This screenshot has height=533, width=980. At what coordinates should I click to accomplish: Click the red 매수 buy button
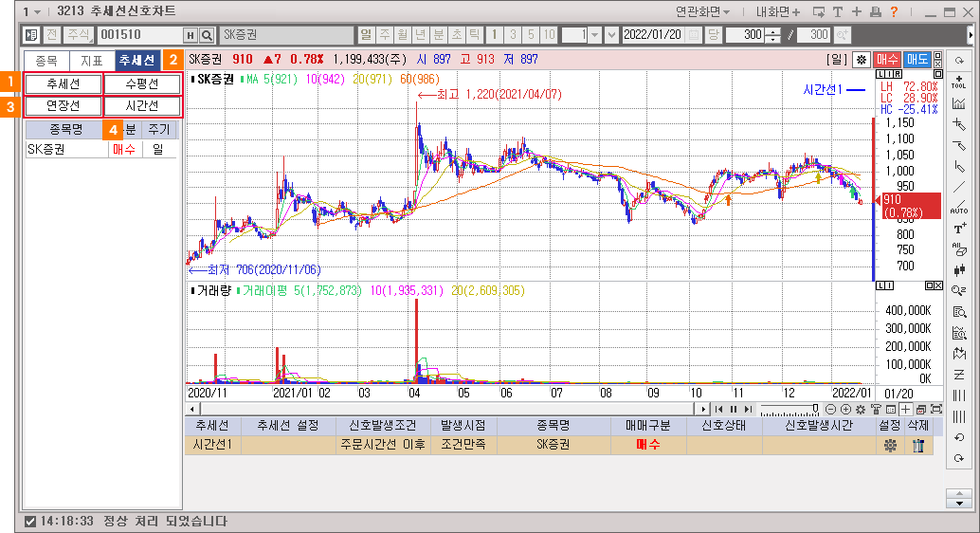886,60
